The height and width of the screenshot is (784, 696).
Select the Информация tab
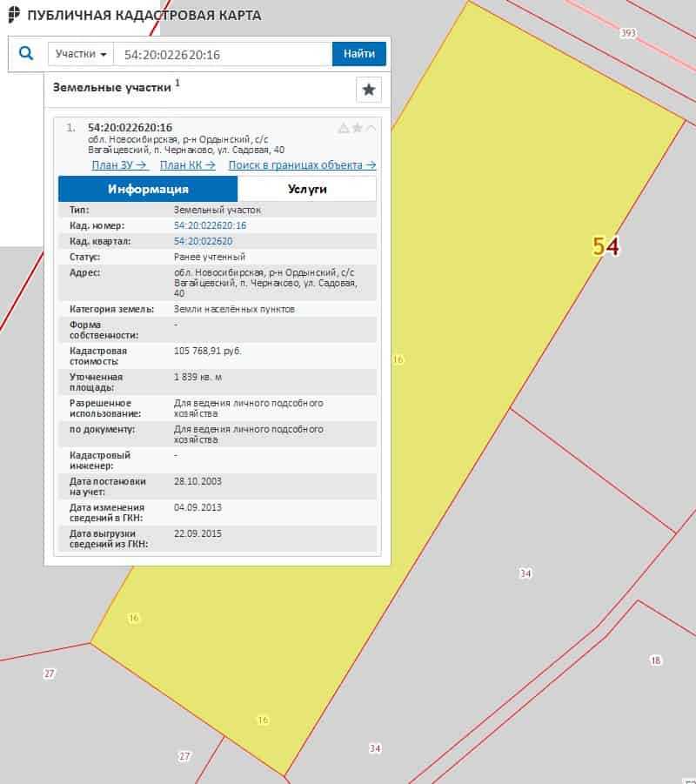[148, 189]
